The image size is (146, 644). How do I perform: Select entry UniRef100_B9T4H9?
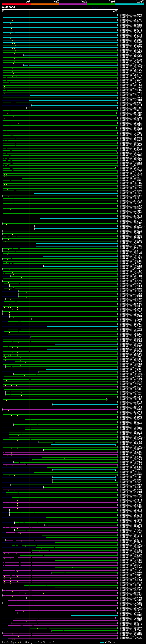tap(131, 108)
